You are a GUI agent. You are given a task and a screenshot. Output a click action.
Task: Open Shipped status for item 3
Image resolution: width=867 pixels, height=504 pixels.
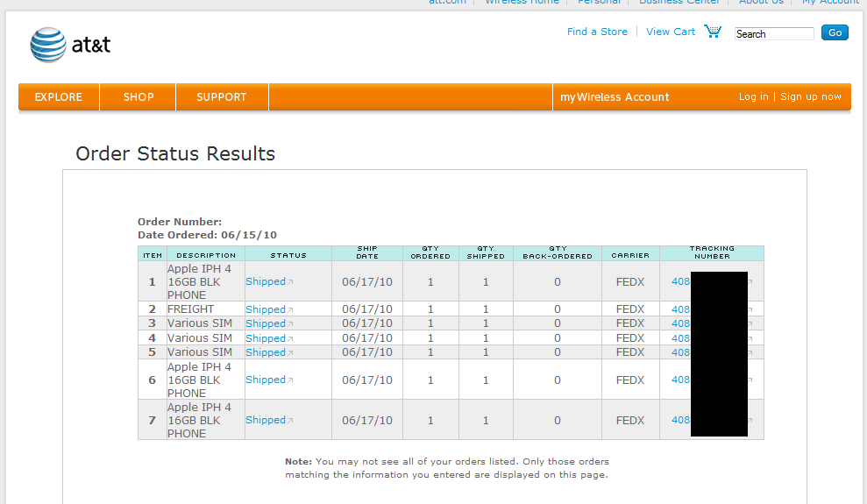266,323
